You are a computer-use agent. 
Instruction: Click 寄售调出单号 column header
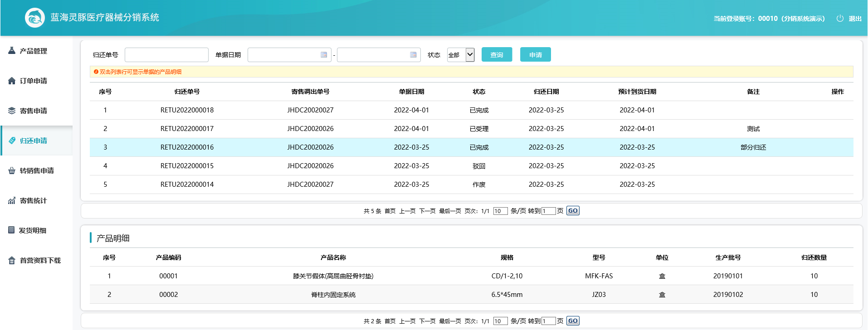(310, 92)
